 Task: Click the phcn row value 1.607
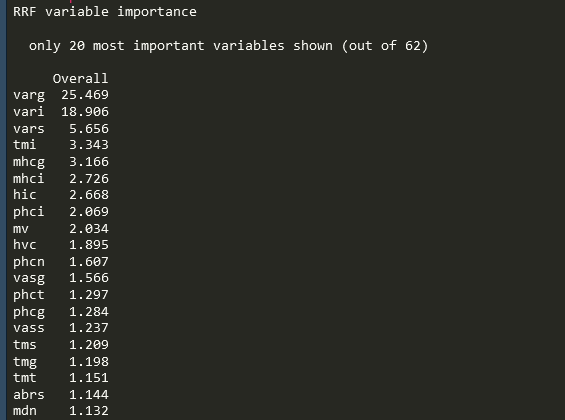[x=89, y=262]
